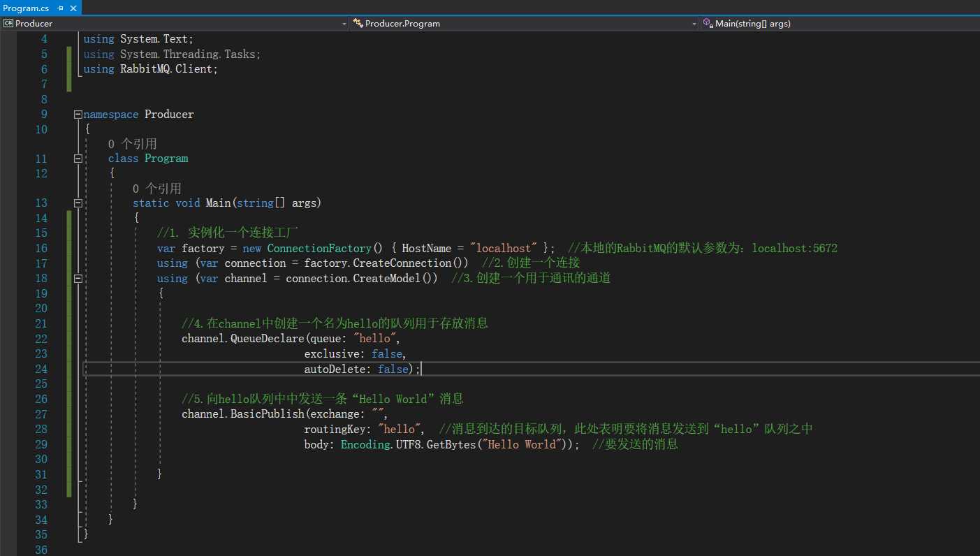Collapse the using channel block on line 18
The image size is (980, 556).
pos(78,278)
